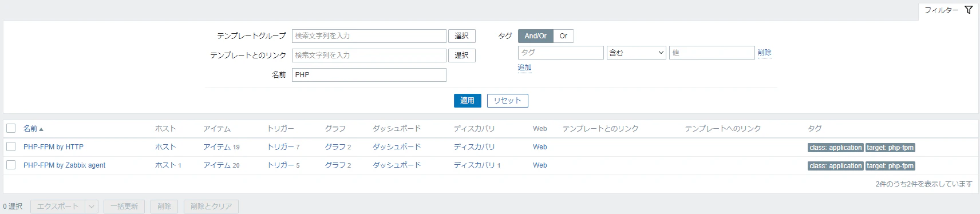The height and width of the screenshot is (214, 980).
Task: Check the PHP-FPM by HTTP row checkbox
Action: tap(11, 146)
